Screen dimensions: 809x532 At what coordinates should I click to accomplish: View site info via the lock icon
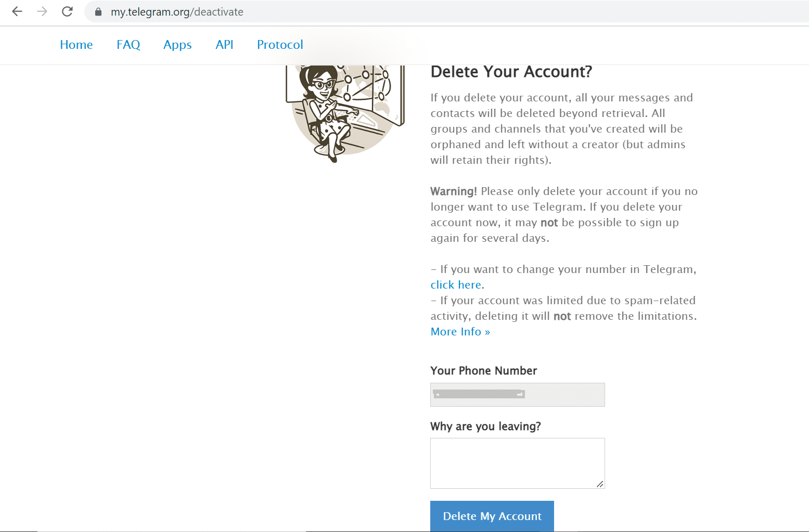tap(98, 12)
